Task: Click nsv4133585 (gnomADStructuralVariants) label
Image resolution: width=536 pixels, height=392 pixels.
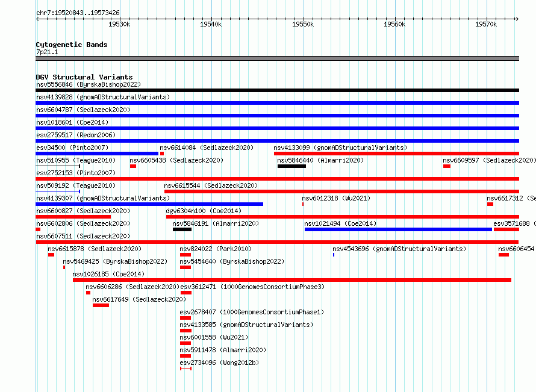Action: 246,325
